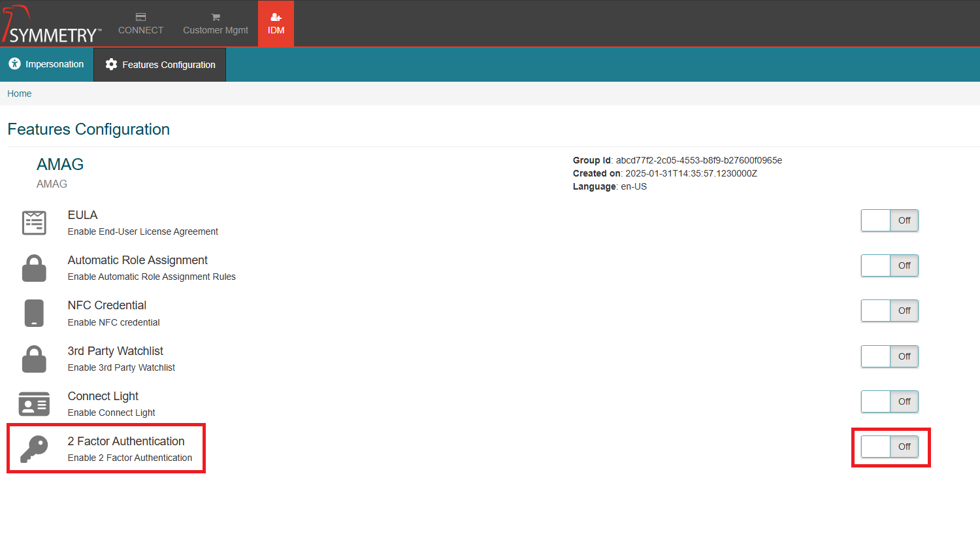Screen dimensions: 980x542
Task: Click 'Enable NFC credential' description
Action: click(x=114, y=322)
